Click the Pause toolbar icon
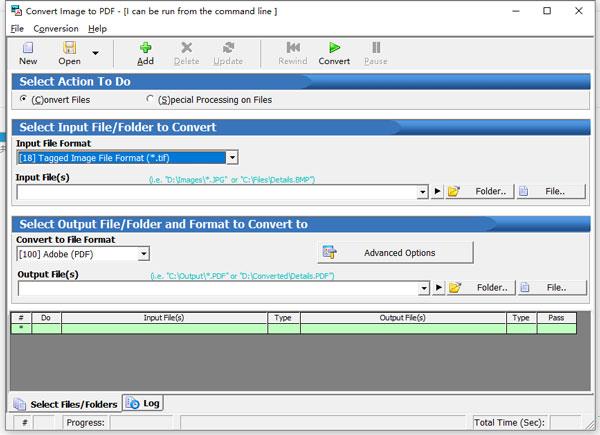 click(x=376, y=47)
